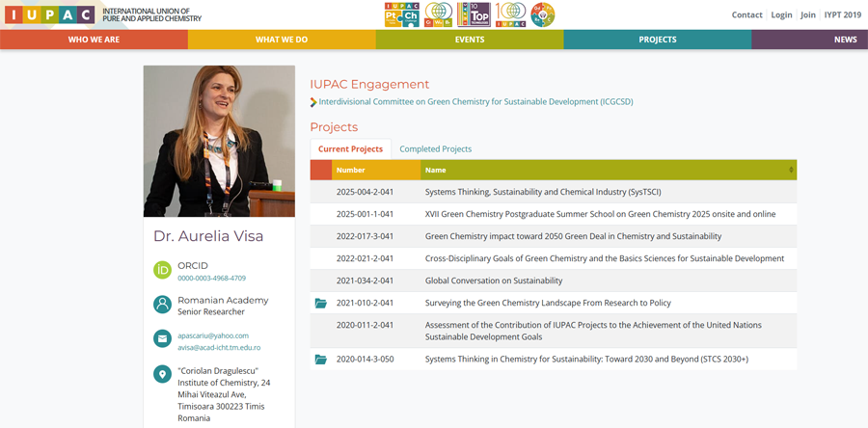Click the green ORCID iD icon
Image resolution: width=868 pixels, height=428 pixels.
coord(163,271)
